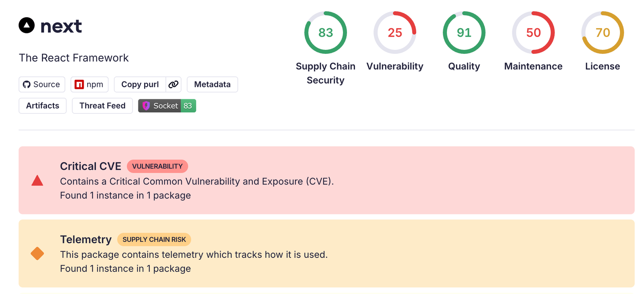Click the License score 70 ring

(x=603, y=33)
